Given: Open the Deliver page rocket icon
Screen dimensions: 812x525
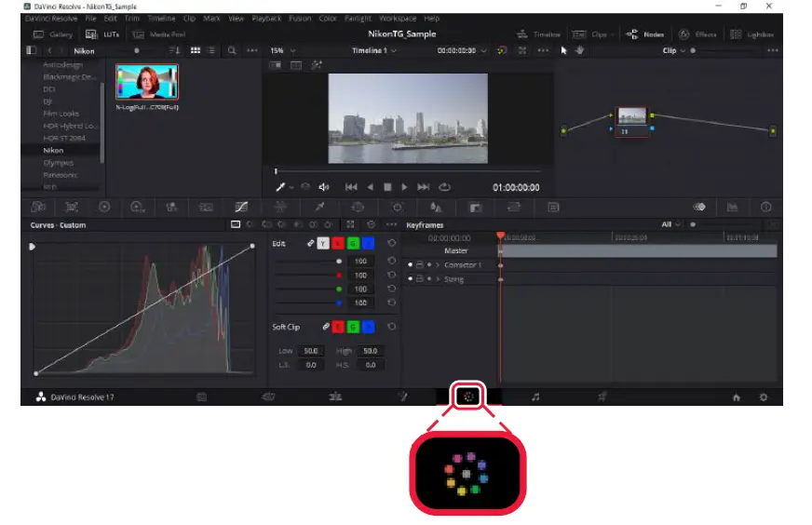Looking at the screenshot, I should click(602, 397).
